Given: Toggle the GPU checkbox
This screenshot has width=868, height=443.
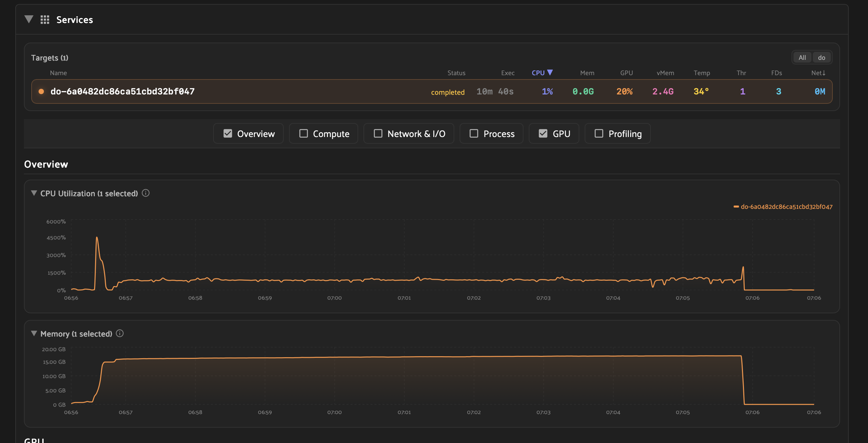Looking at the screenshot, I should [543, 133].
